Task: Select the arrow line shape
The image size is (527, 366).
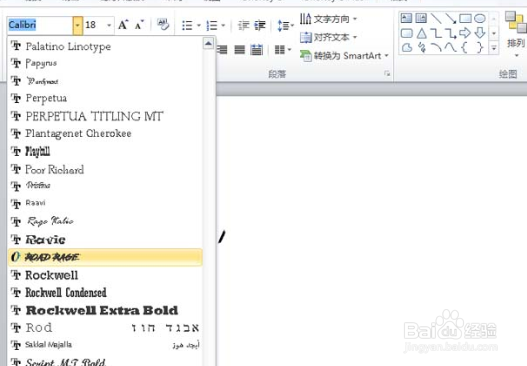Action: coord(450,18)
